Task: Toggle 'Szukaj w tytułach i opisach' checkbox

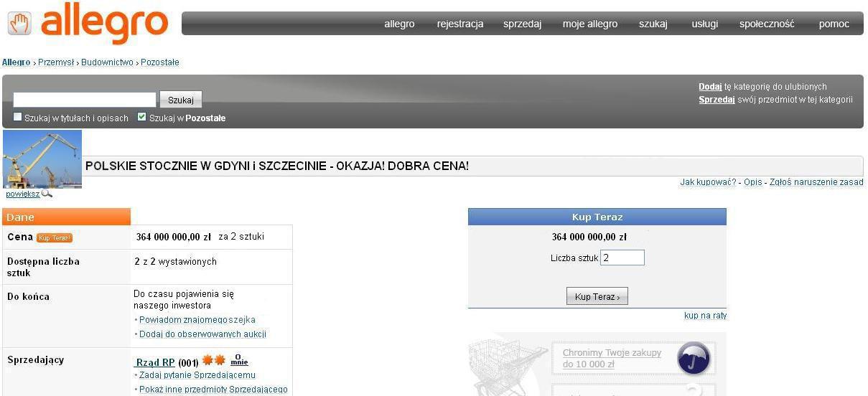Action: point(18,117)
